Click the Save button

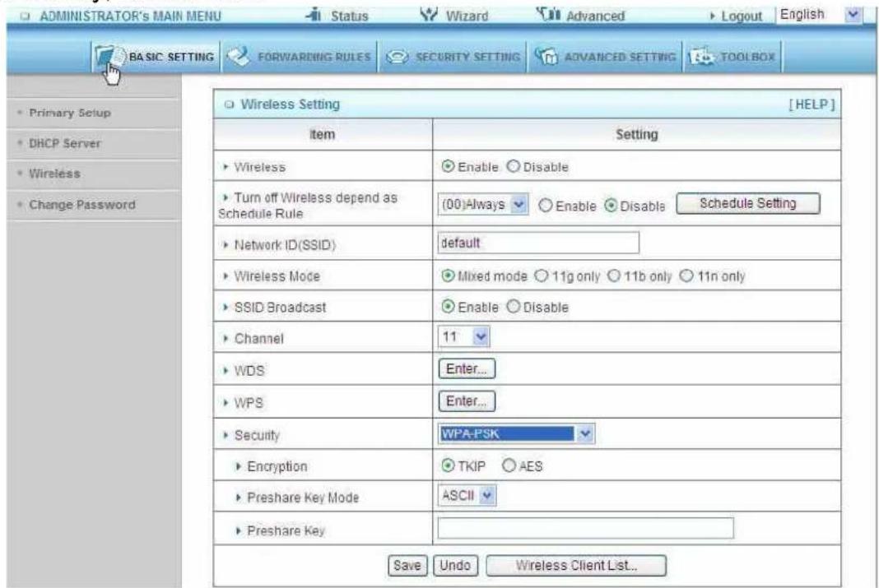coord(407,565)
